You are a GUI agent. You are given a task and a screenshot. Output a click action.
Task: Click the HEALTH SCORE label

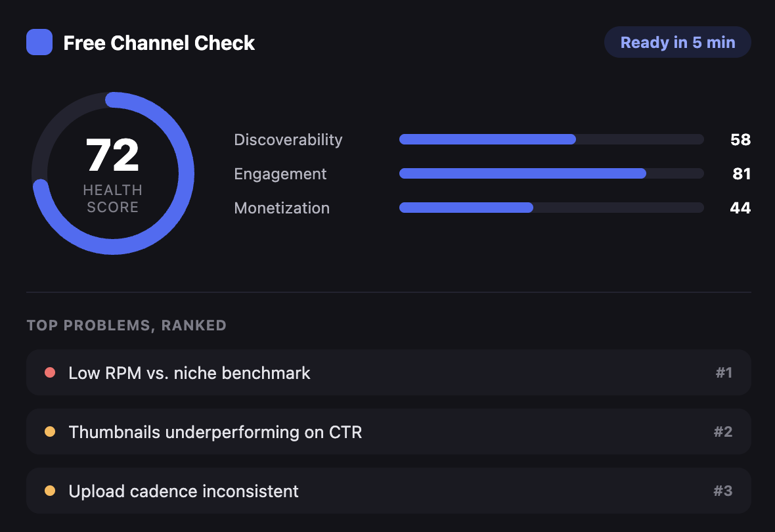113,198
